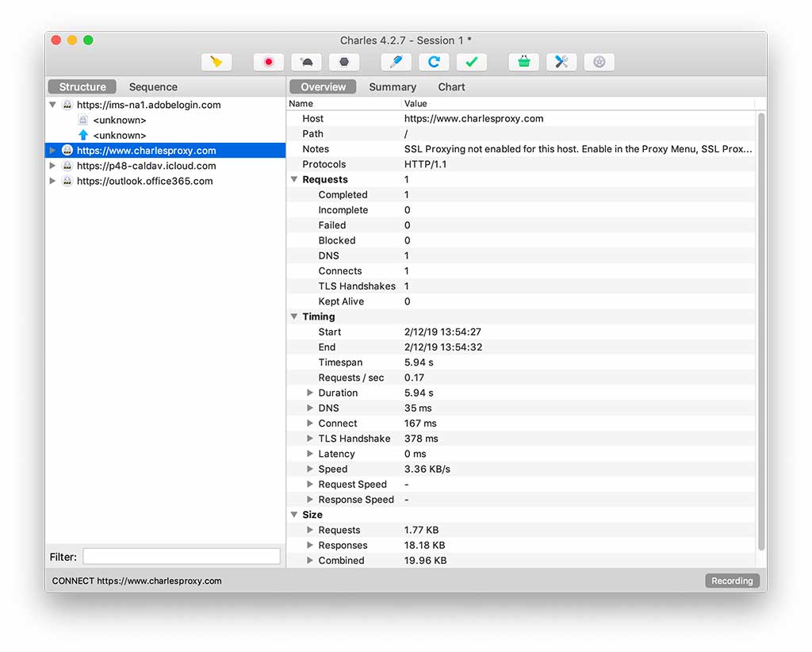The image size is (812, 652).
Task: Click the Repeat request refresh icon
Action: tap(434, 62)
